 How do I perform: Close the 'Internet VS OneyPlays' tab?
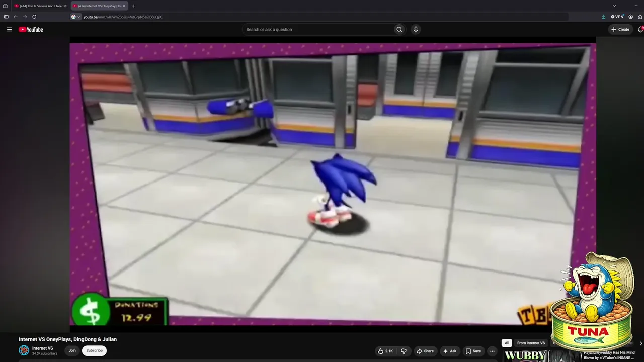pyautogui.click(x=124, y=6)
